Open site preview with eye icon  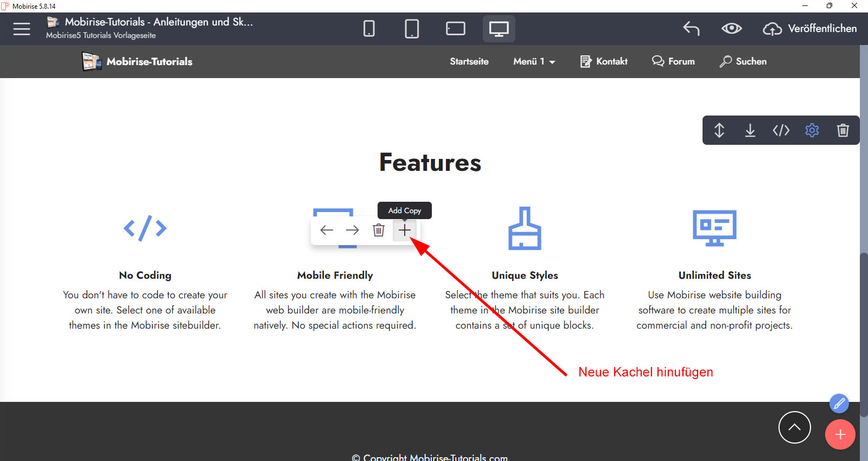[x=731, y=29]
